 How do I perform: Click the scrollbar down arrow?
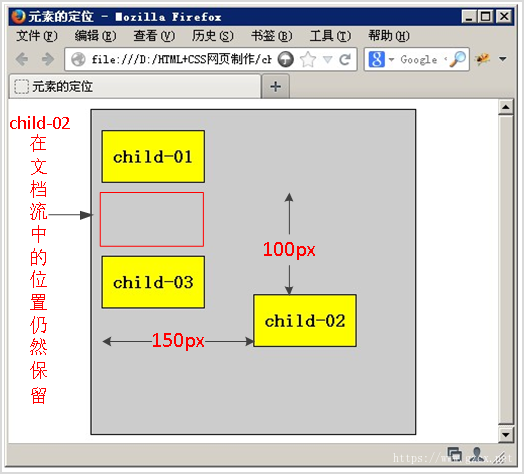click(506, 435)
